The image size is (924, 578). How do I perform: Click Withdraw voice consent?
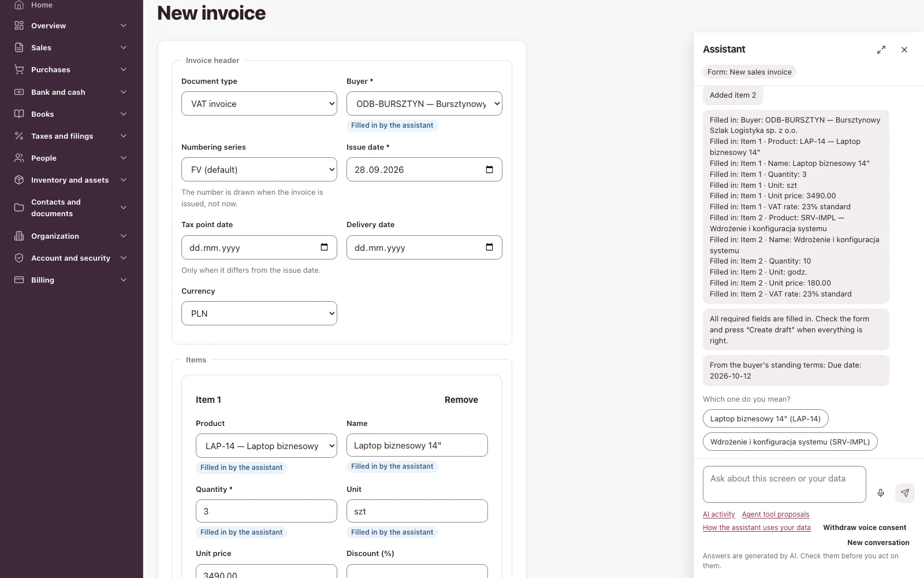[865, 528]
